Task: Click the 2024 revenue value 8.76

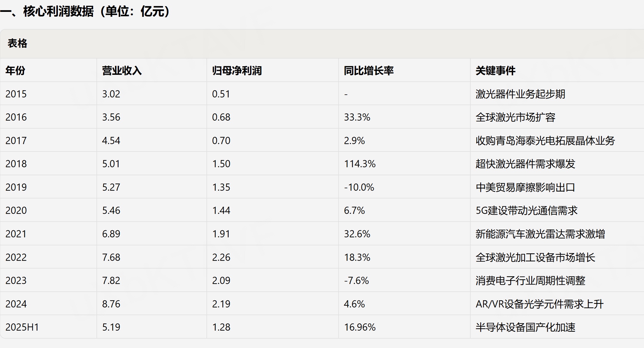Action: click(x=111, y=304)
